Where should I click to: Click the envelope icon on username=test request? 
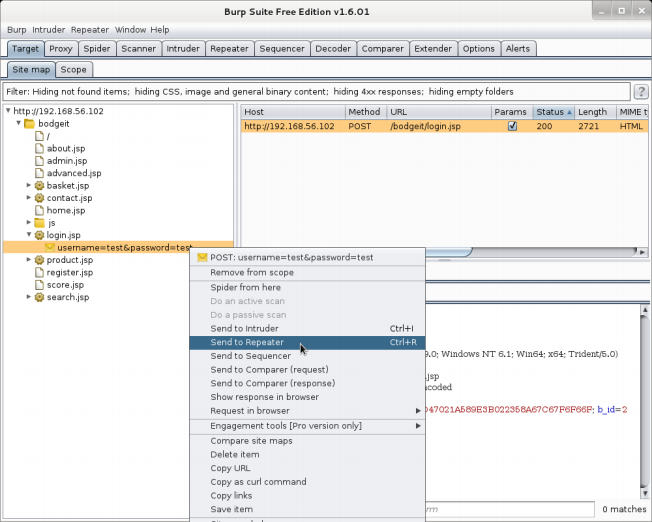pos(49,247)
